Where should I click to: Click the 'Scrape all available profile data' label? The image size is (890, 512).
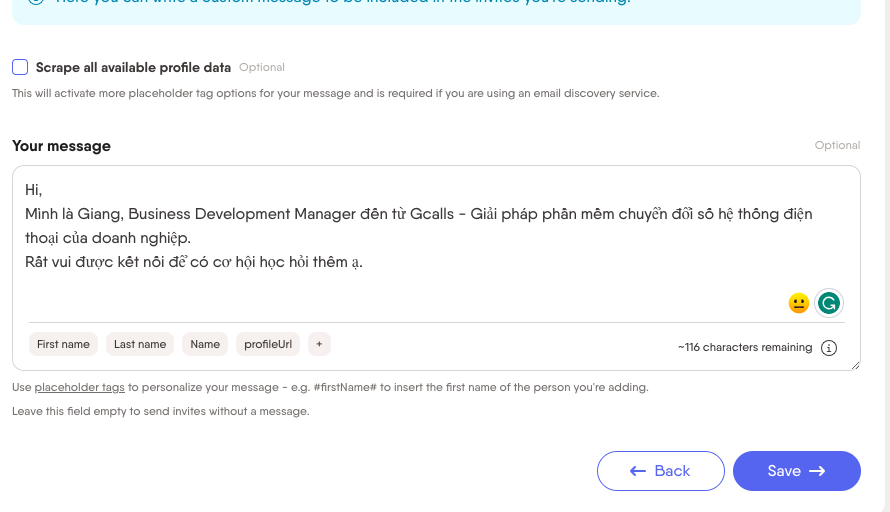(133, 68)
